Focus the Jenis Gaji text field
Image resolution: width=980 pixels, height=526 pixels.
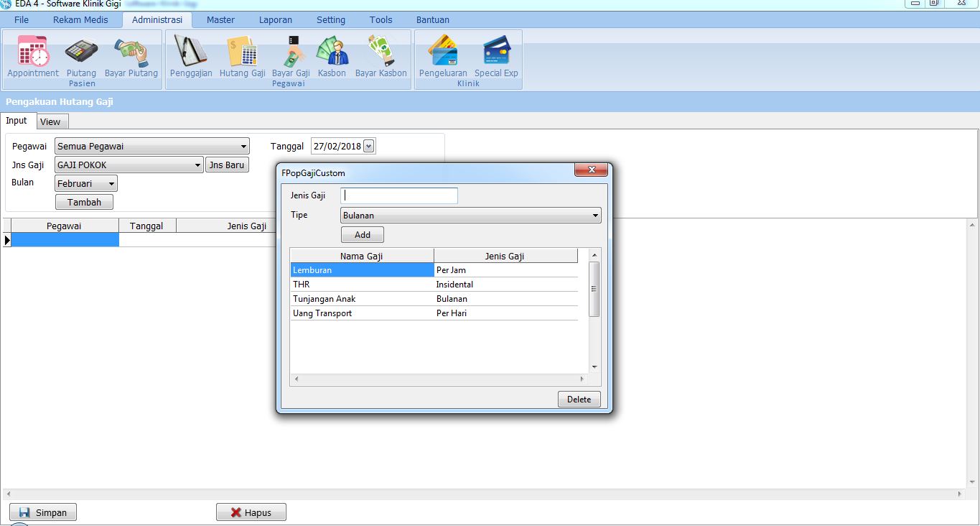tap(399, 196)
